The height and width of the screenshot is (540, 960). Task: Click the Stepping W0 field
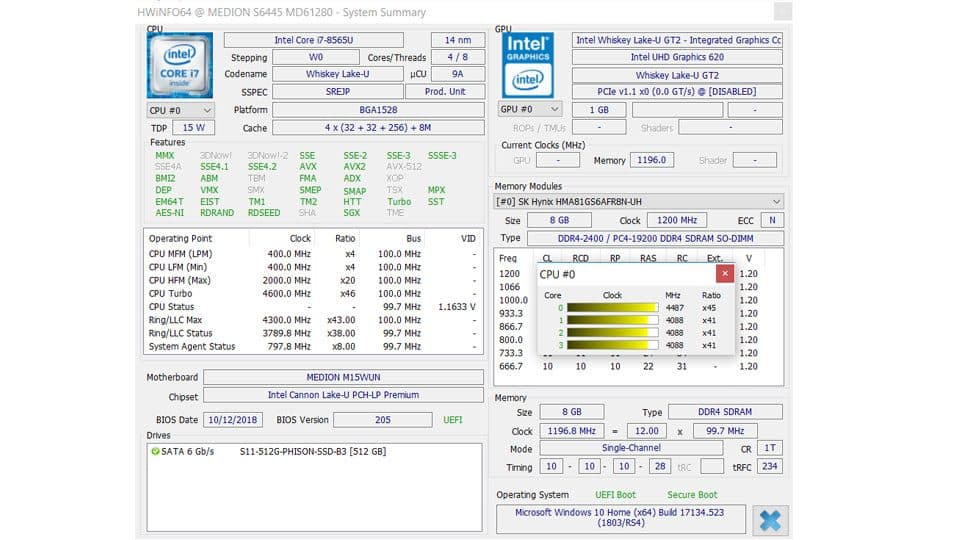tap(315, 57)
